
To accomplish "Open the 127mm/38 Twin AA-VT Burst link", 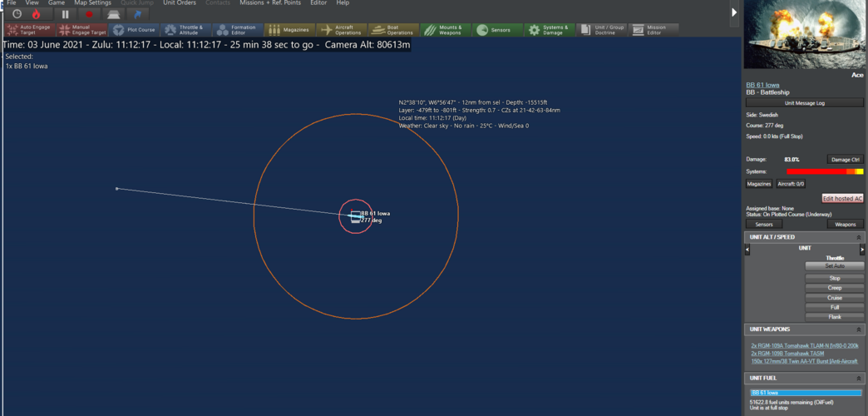I will point(805,361).
